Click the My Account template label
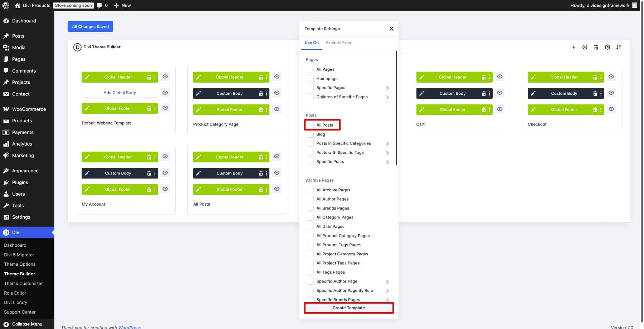 [93, 204]
